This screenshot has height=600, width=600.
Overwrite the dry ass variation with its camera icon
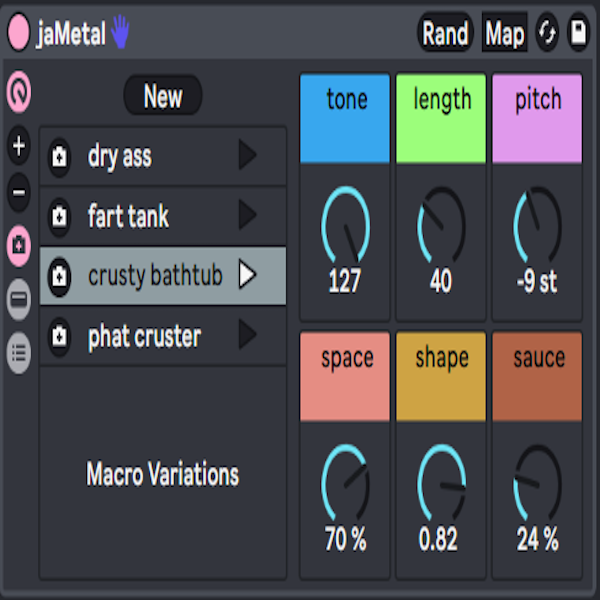coord(59,157)
